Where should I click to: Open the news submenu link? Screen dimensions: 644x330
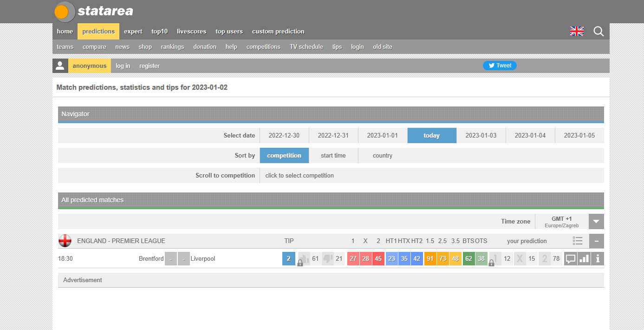coord(122,46)
